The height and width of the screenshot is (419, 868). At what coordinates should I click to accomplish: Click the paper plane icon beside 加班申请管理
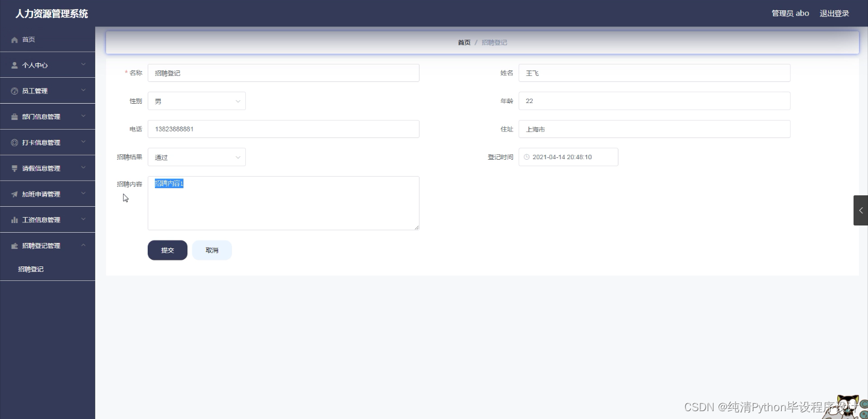14,194
